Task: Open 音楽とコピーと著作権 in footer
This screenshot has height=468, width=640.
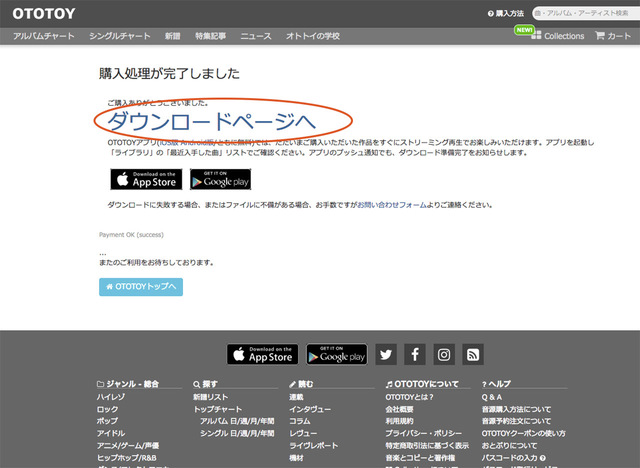Action: [x=420, y=458]
